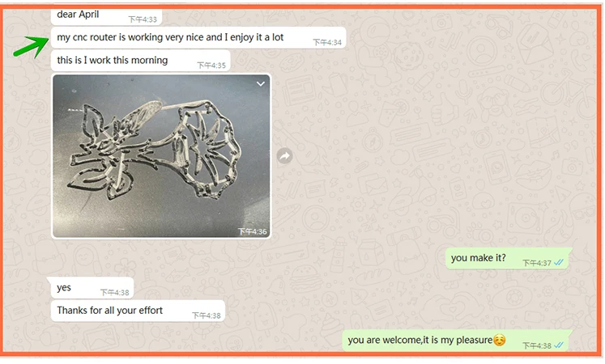Click the forward arrow icon beside the photo
This screenshot has height=364, width=605.
point(285,156)
